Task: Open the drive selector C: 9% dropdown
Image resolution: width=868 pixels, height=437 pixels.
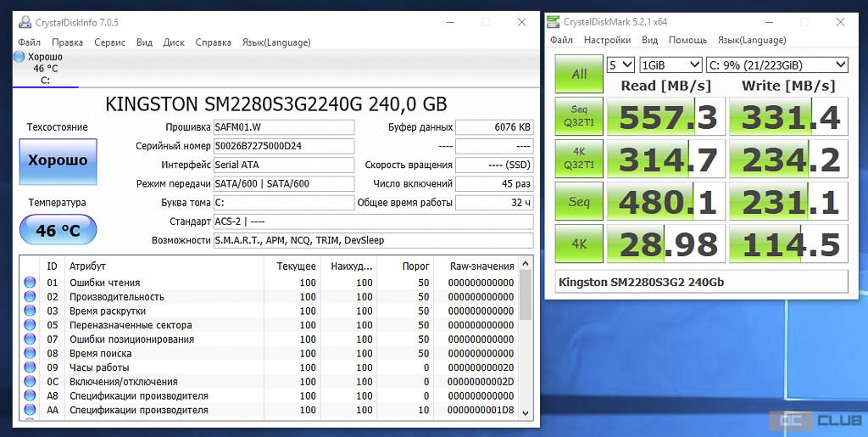Action: click(x=777, y=64)
